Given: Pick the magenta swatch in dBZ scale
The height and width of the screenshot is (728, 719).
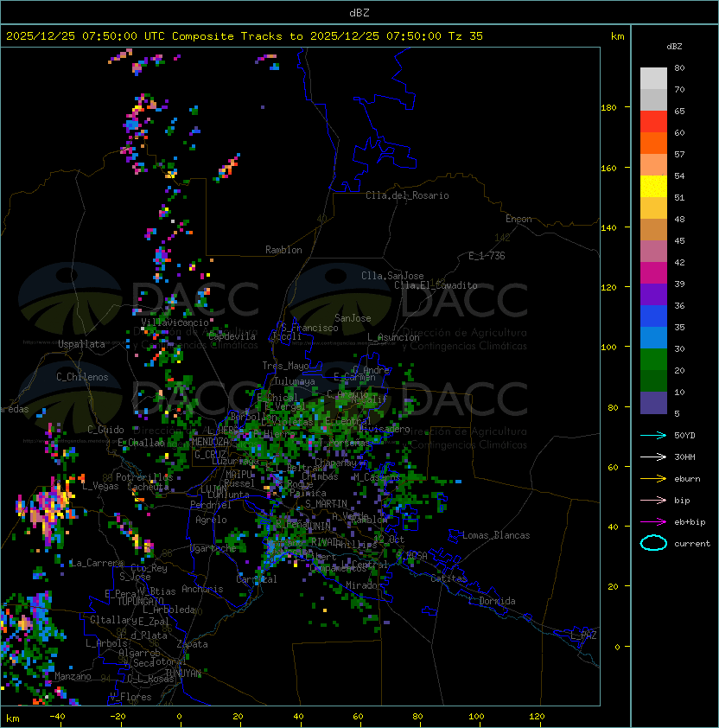Looking at the screenshot, I should 653,273.
